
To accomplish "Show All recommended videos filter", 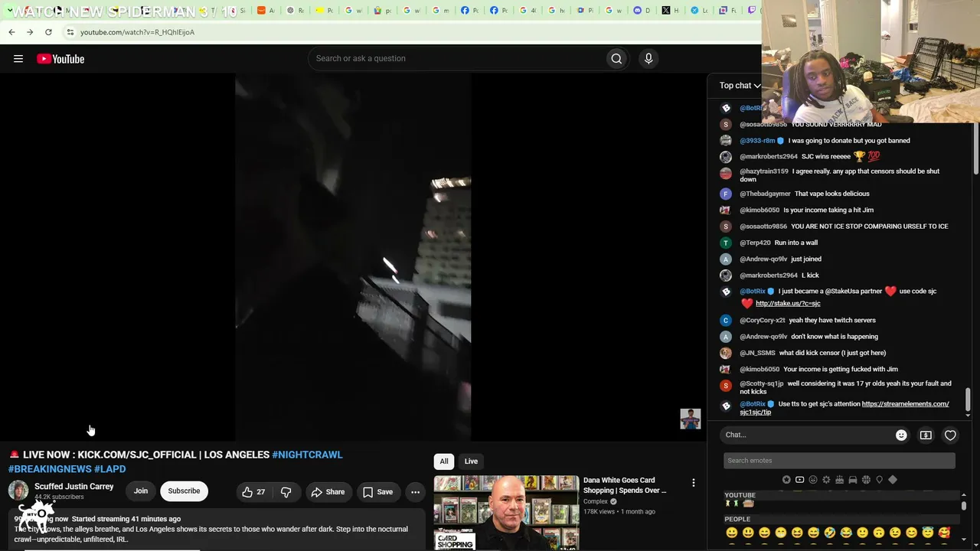I will pos(443,461).
